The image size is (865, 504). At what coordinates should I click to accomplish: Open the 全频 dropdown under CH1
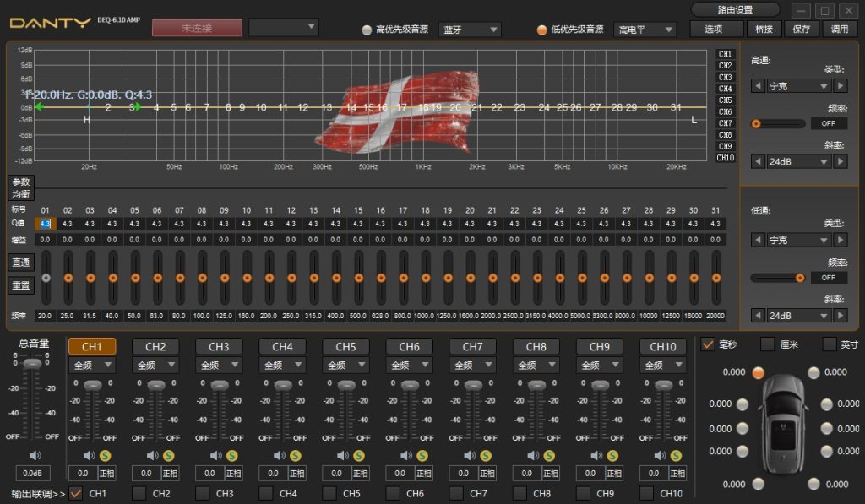click(x=92, y=365)
